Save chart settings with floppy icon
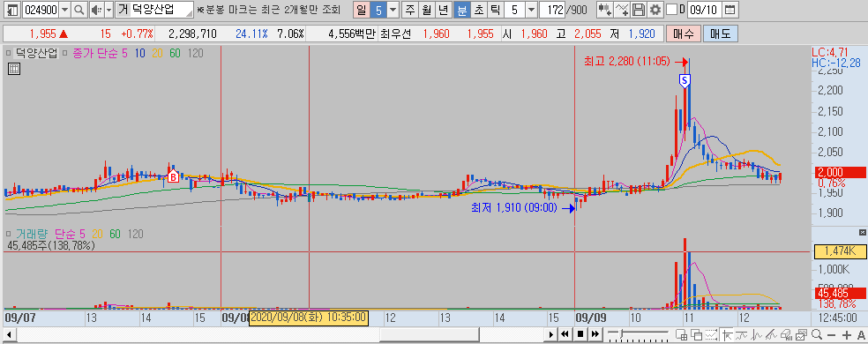868x344 pixels. [639, 10]
